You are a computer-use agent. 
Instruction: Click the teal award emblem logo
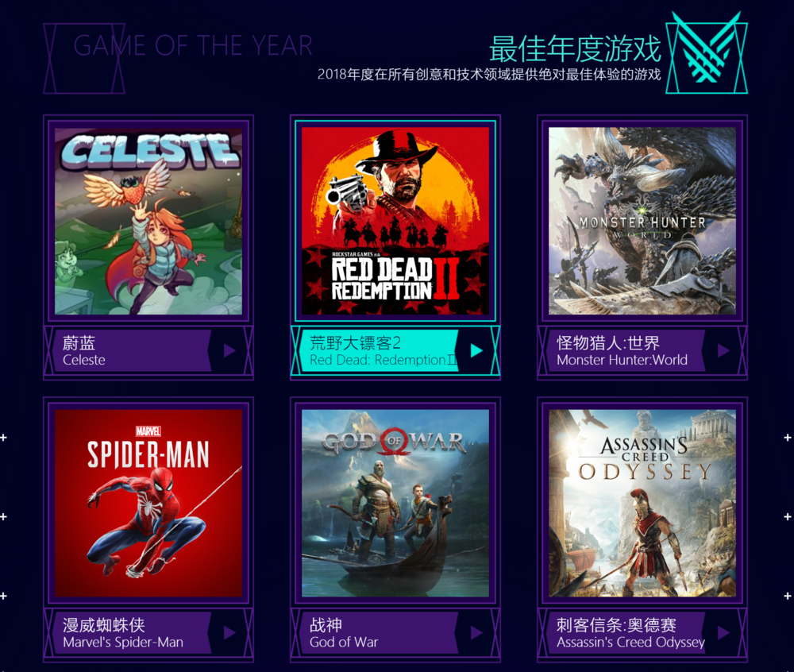tap(707, 52)
